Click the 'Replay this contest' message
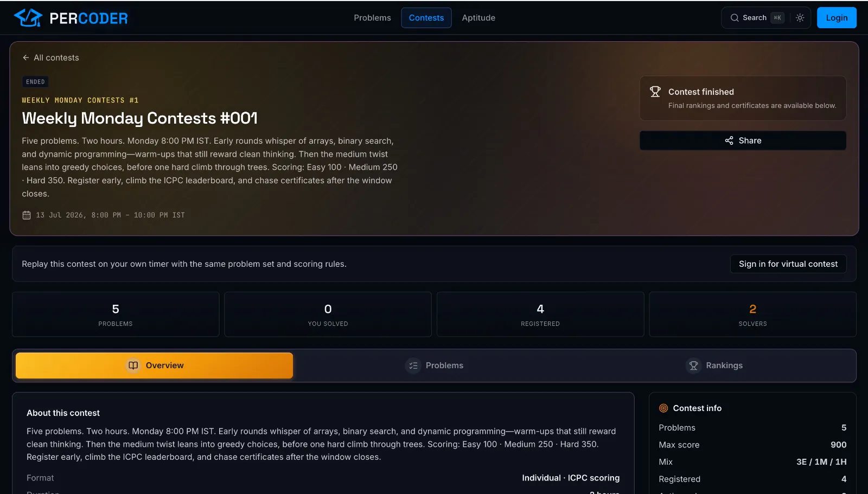 pyautogui.click(x=184, y=264)
